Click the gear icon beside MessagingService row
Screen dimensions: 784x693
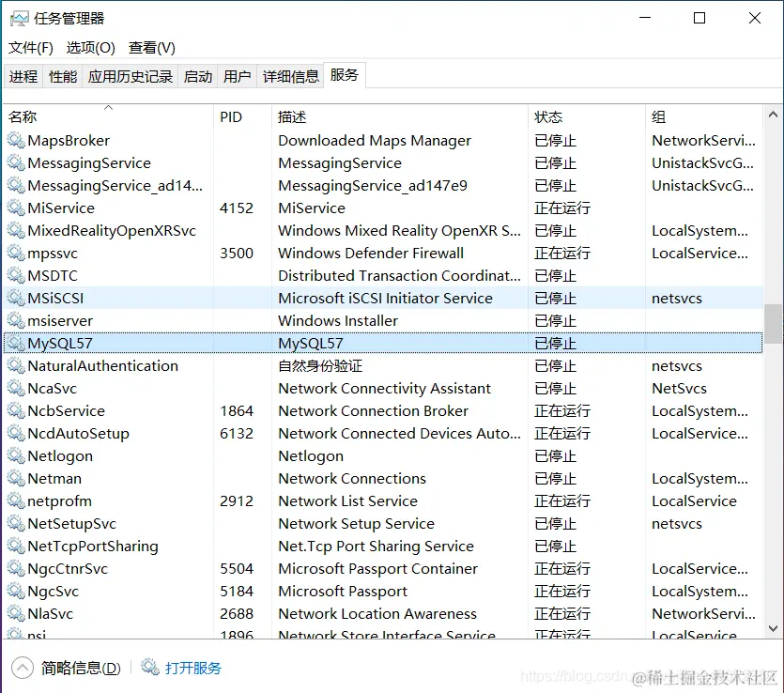[16, 163]
